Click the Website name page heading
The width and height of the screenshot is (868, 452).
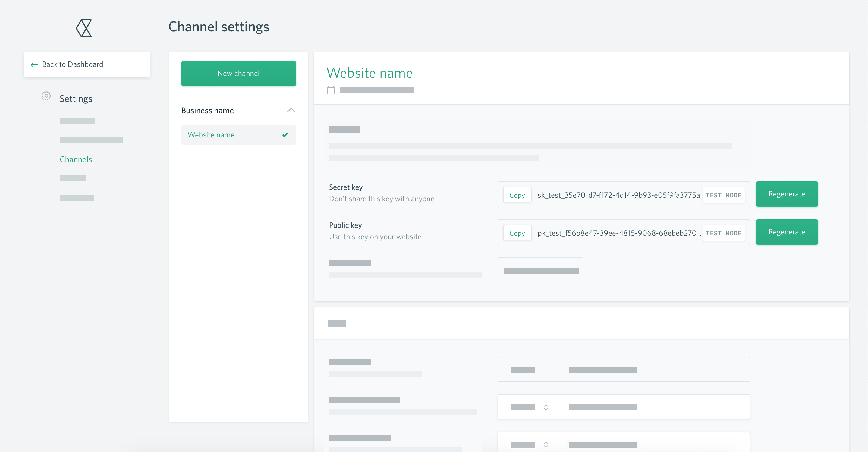pos(370,73)
